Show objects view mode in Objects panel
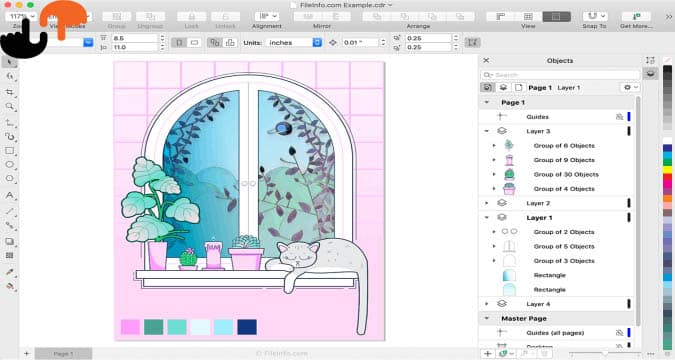The width and height of the screenshot is (675, 360). (487, 87)
